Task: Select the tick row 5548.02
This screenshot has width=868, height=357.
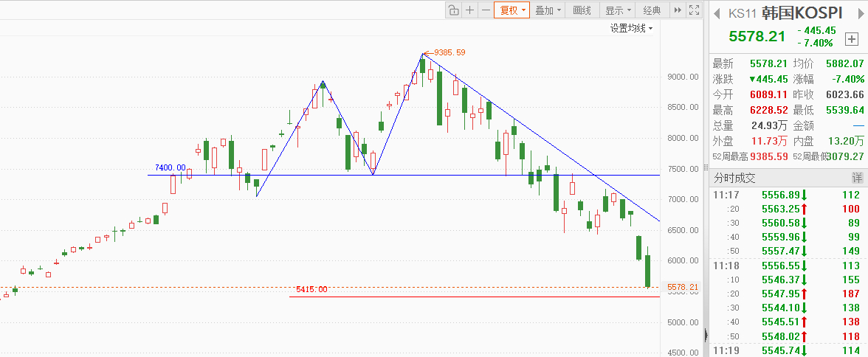Action: point(787,336)
